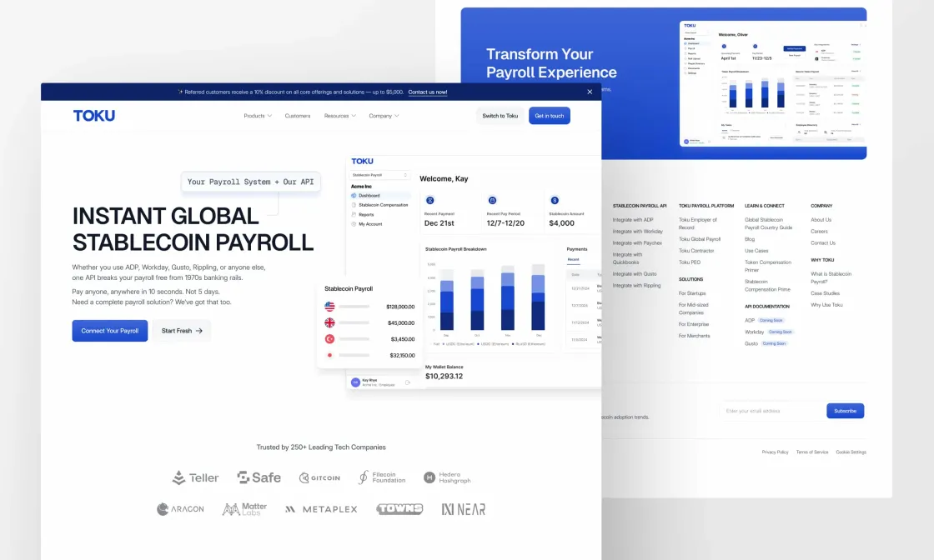
Task: Open For Startups solutions link
Action: pyautogui.click(x=692, y=293)
